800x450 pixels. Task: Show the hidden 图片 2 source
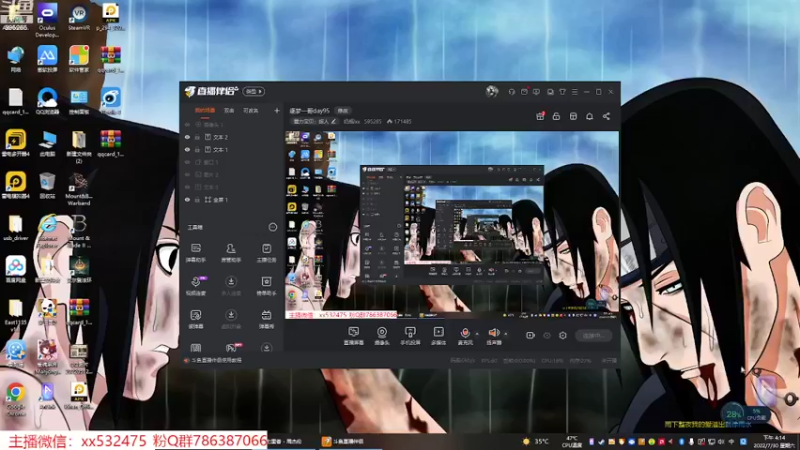187,175
